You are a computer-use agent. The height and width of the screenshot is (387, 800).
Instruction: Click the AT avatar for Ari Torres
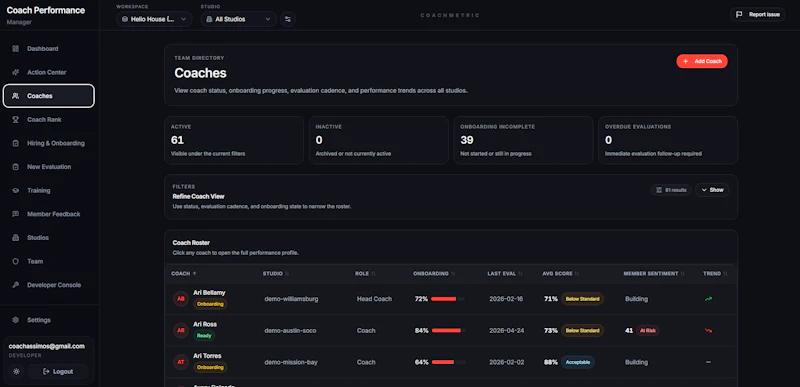point(181,362)
